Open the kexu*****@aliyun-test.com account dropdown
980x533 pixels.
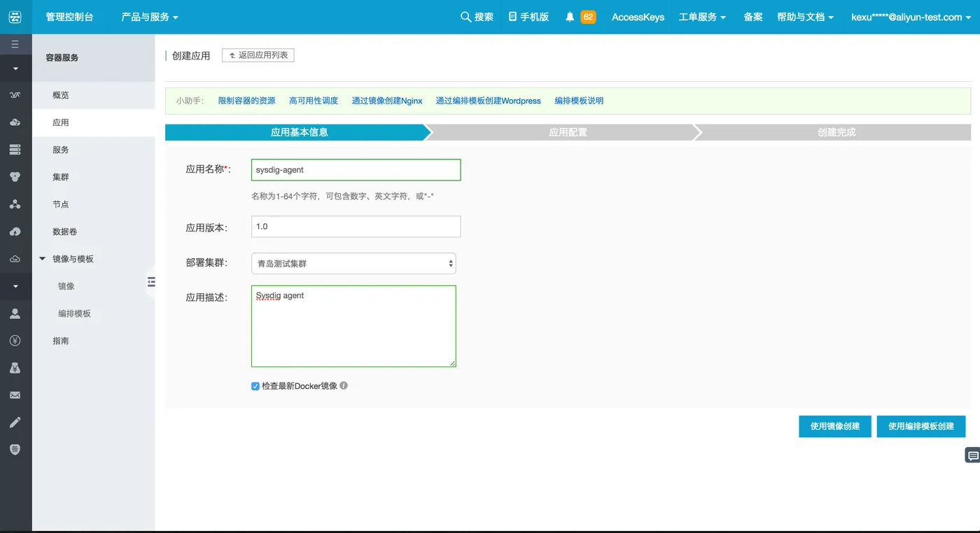coord(911,17)
